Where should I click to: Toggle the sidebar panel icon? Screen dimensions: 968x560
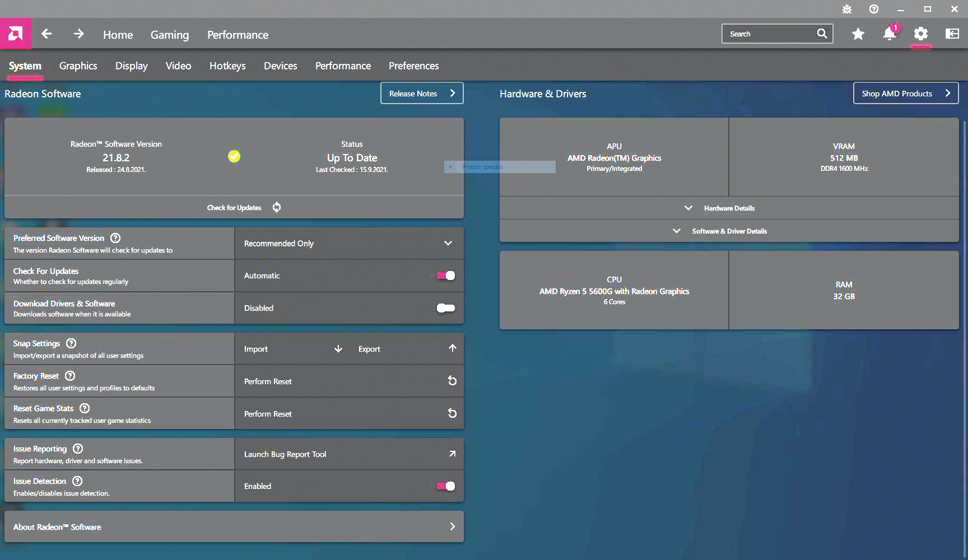(x=952, y=34)
